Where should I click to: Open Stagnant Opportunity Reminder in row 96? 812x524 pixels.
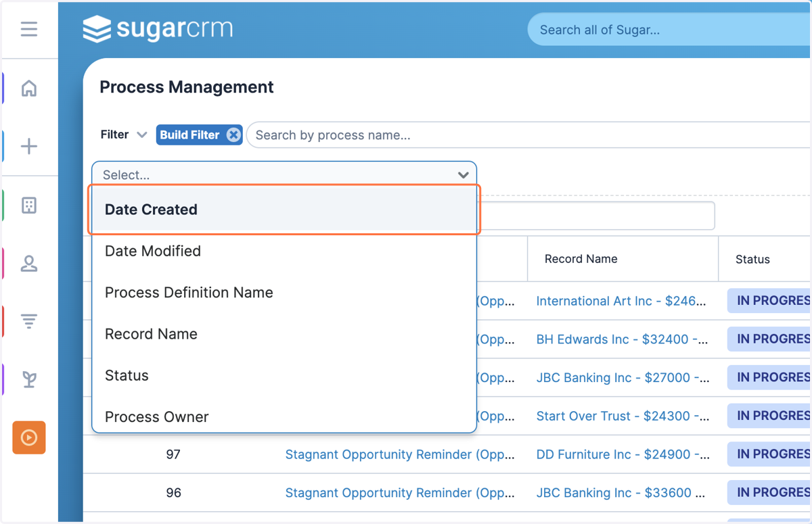click(x=400, y=493)
